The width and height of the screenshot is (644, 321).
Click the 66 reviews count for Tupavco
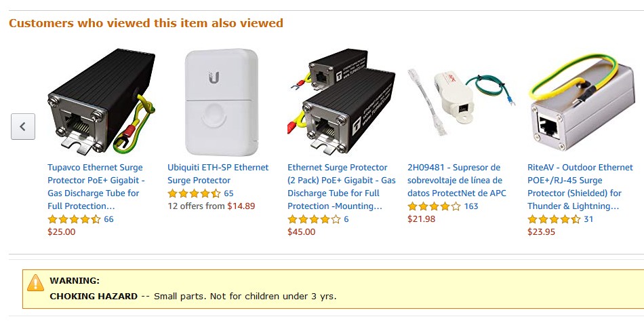[x=108, y=219]
